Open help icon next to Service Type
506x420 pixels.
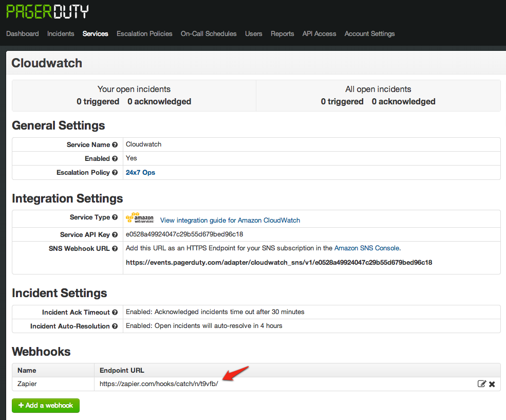click(115, 217)
